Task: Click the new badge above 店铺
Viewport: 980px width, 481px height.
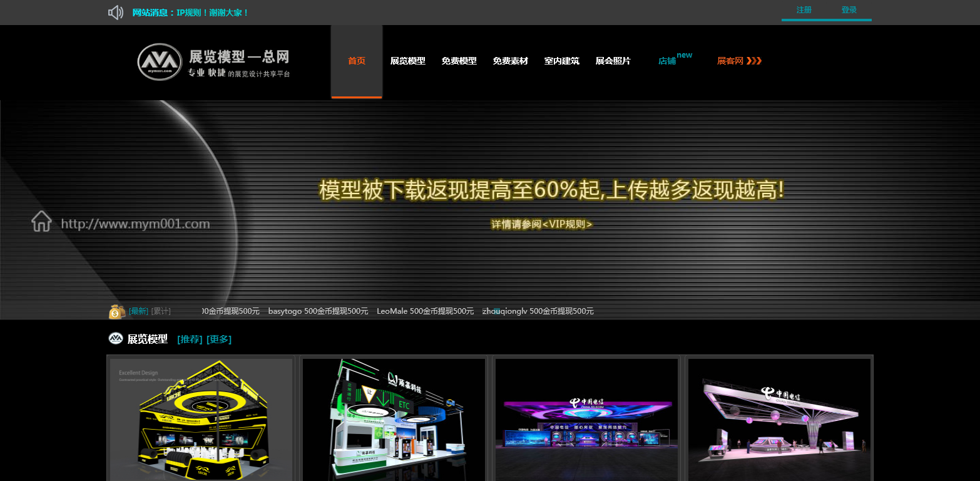Action: coord(685,54)
